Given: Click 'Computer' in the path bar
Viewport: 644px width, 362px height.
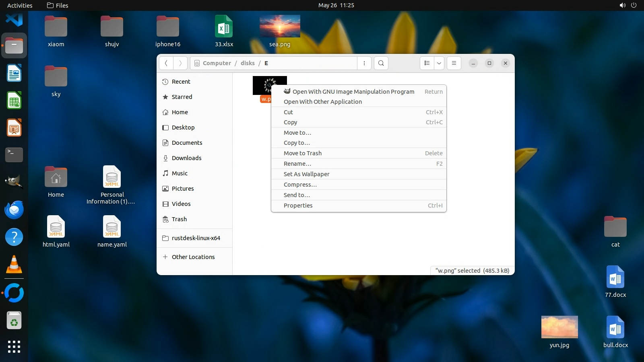Looking at the screenshot, I should pos(217,63).
